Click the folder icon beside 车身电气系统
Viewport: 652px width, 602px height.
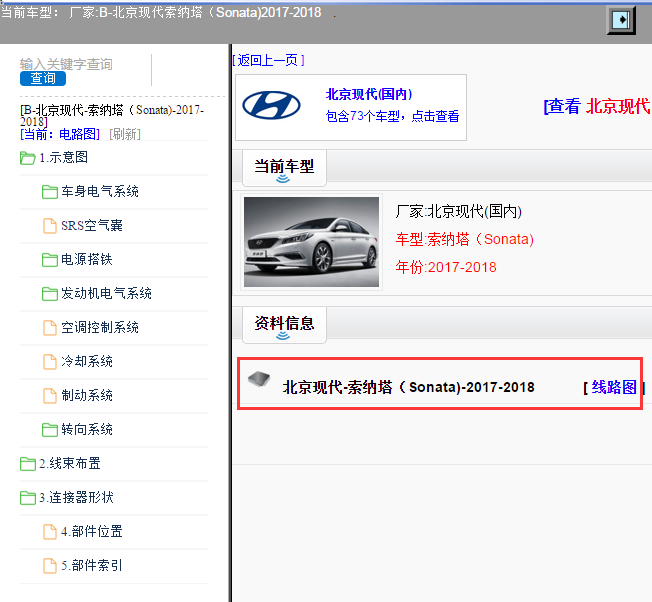click(50, 192)
